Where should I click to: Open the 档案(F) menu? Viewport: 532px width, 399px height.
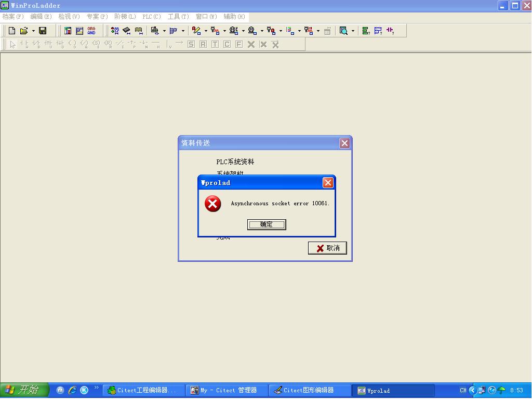point(13,17)
